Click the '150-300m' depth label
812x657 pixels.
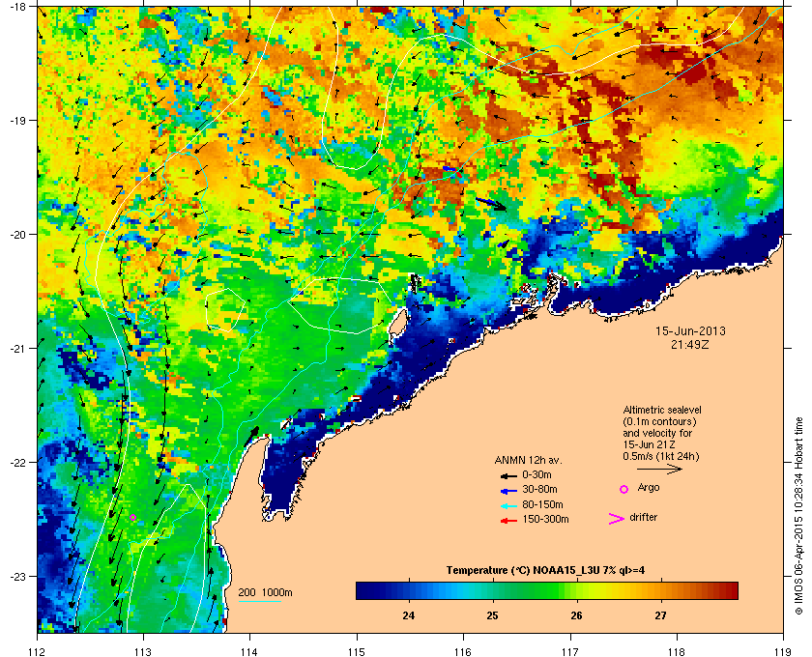545,519
